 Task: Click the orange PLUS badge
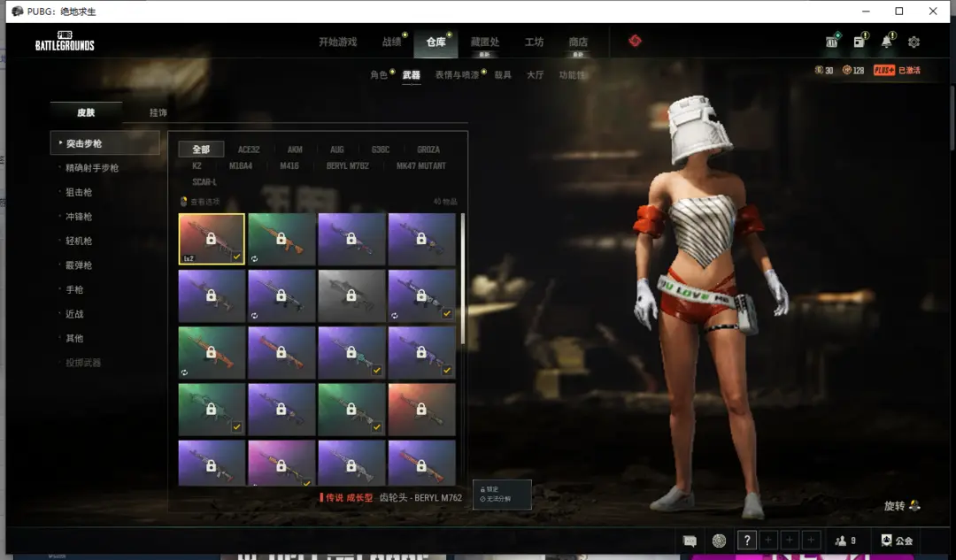pyautogui.click(x=884, y=70)
